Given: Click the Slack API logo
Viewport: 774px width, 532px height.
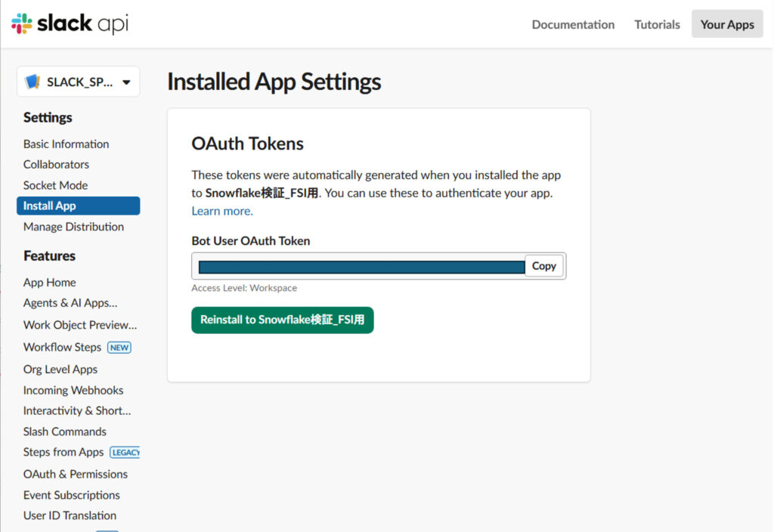Looking at the screenshot, I should tap(70, 23).
